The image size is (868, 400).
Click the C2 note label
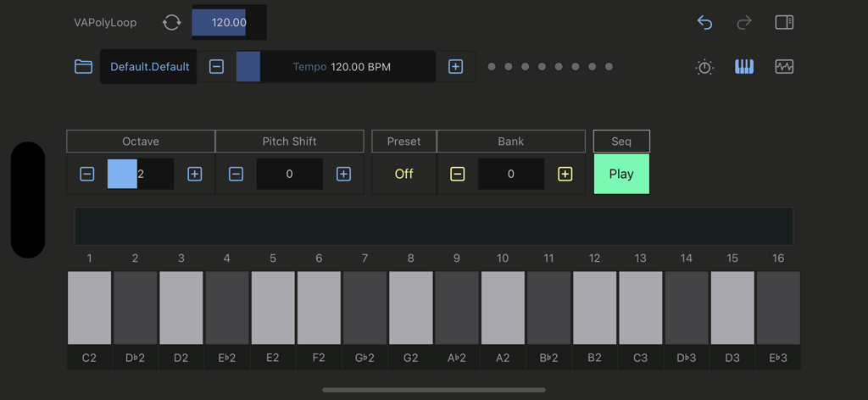(x=89, y=358)
